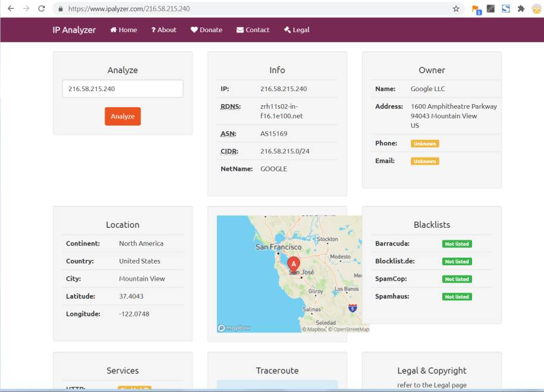Screen dimensions: 544x392
Task: Click the IP Analyzer brand link
Action: tap(74, 30)
